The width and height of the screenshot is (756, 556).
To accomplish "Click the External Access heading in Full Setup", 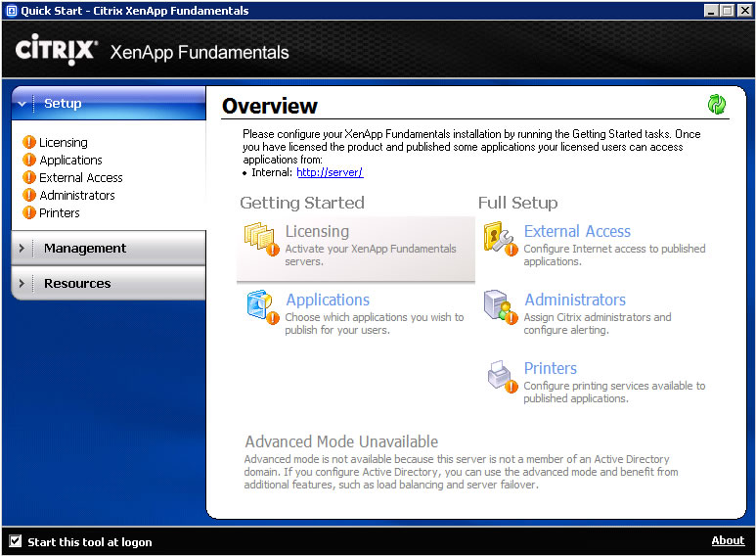I will pyautogui.click(x=577, y=231).
